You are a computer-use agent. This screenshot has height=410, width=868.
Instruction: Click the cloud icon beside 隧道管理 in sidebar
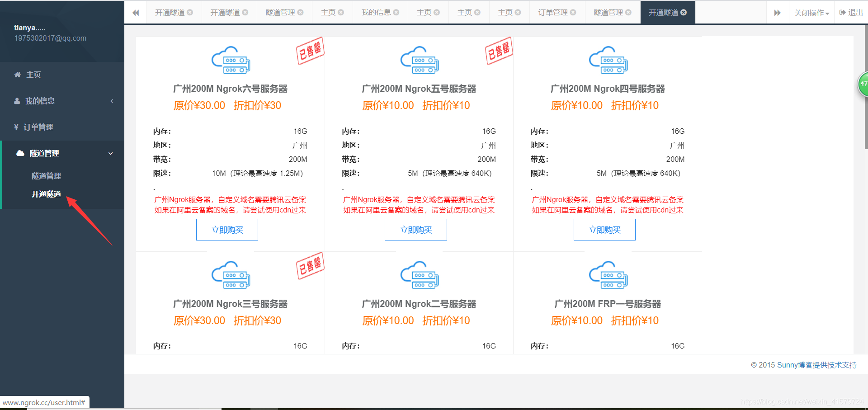tap(20, 153)
